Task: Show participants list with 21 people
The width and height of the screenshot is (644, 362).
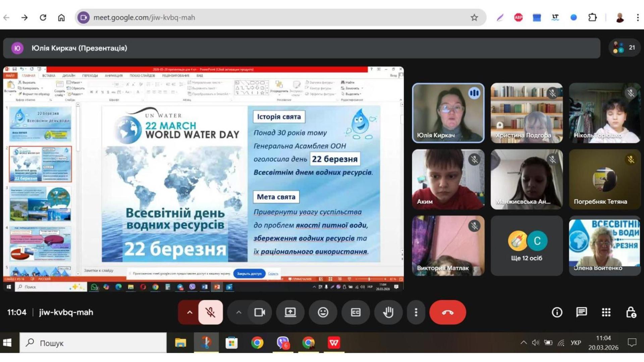Action: 624,48
